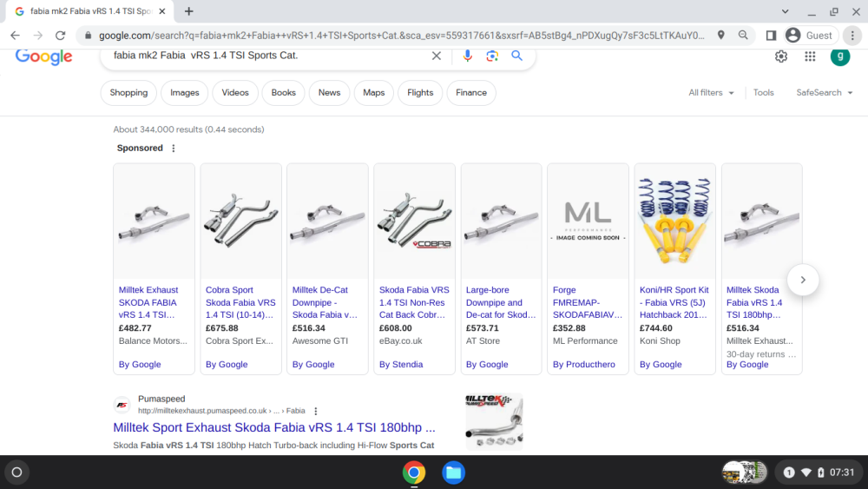Open the Guest profile menu
Viewport: 868px width, 489px height.
click(x=809, y=36)
